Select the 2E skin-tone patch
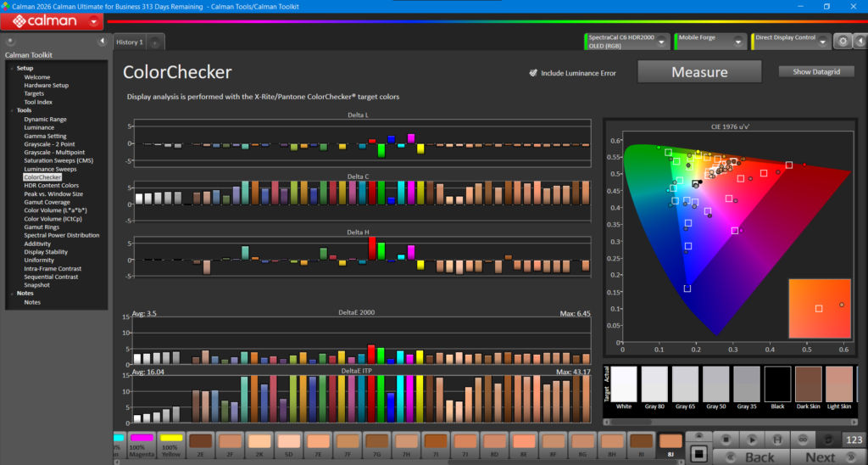The height and width of the screenshot is (465, 868). pos(200,445)
